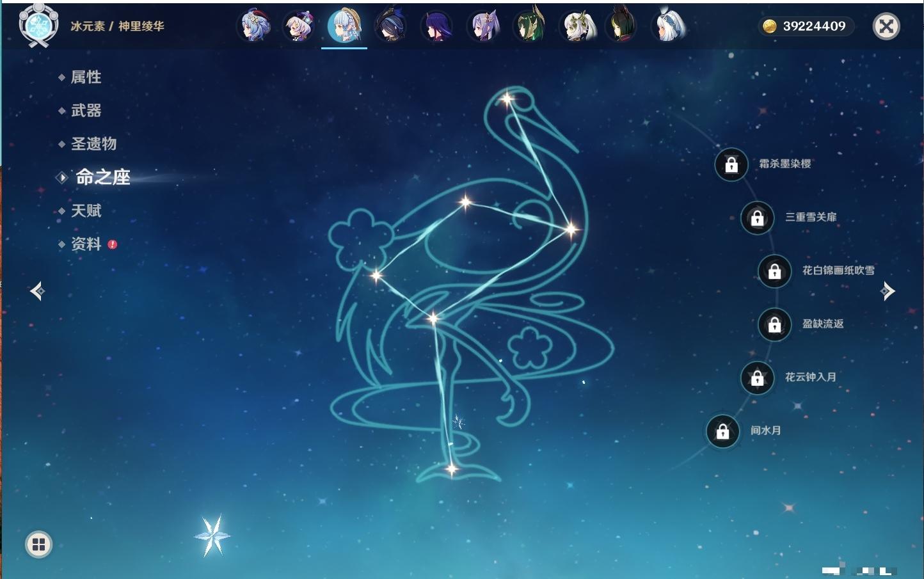Screen dimensions: 924x579
Task: Click the lock icon for 霜杀墨染樱
Action: tap(731, 164)
